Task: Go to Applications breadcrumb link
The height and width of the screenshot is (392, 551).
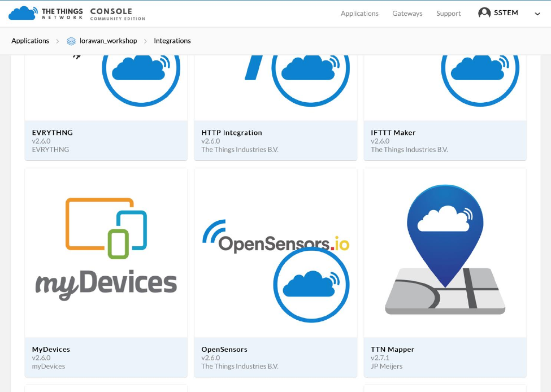Action: pos(30,41)
